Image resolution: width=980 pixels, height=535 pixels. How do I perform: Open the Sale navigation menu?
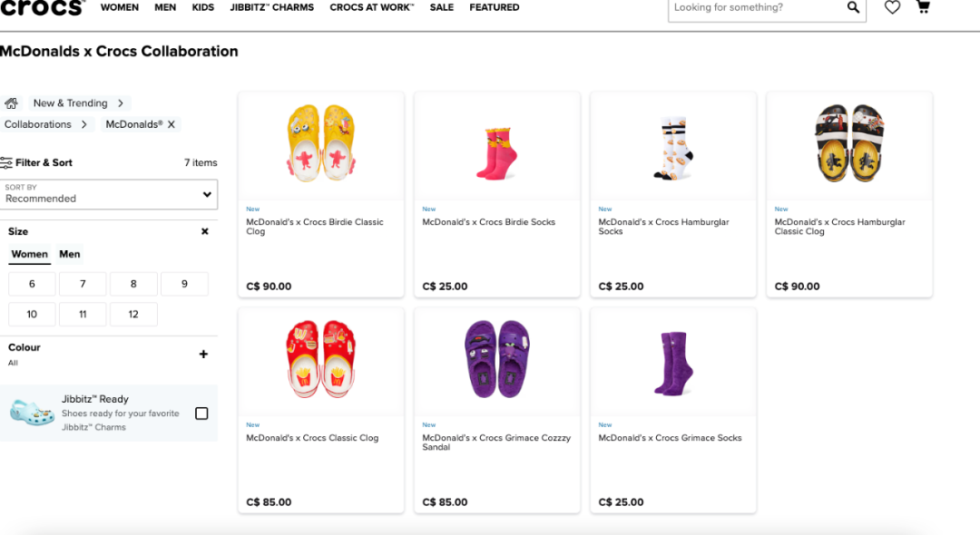441,7
